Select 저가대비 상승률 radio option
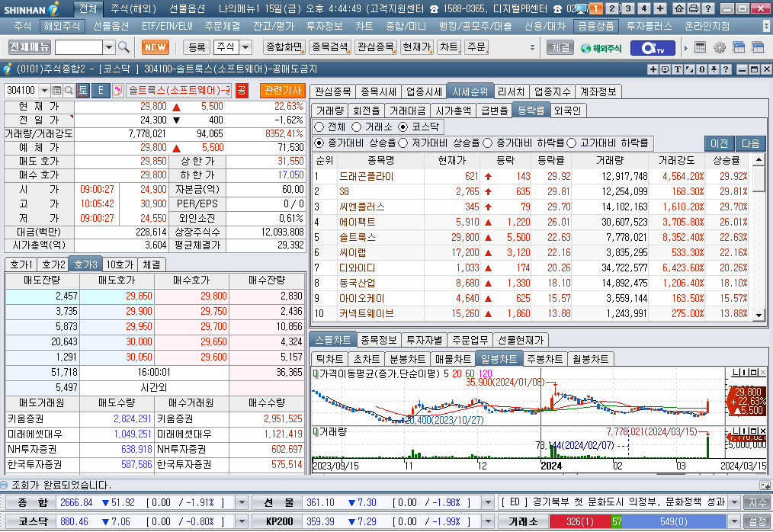The image size is (773, 532). (x=403, y=143)
